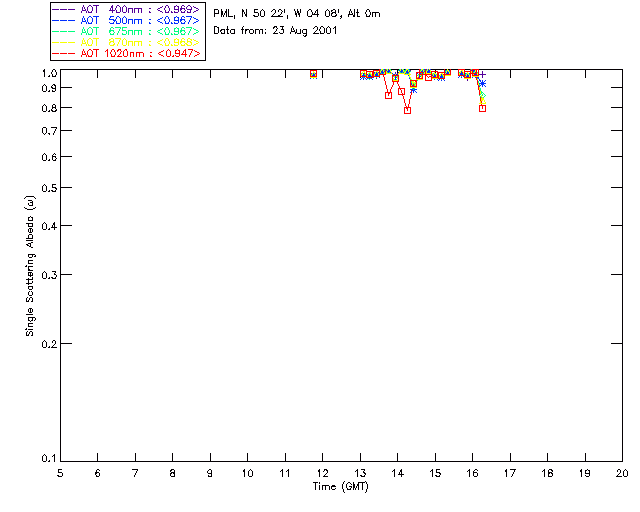Click the Time (GMT) axis label
640x512 pixels.
click(340, 487)
